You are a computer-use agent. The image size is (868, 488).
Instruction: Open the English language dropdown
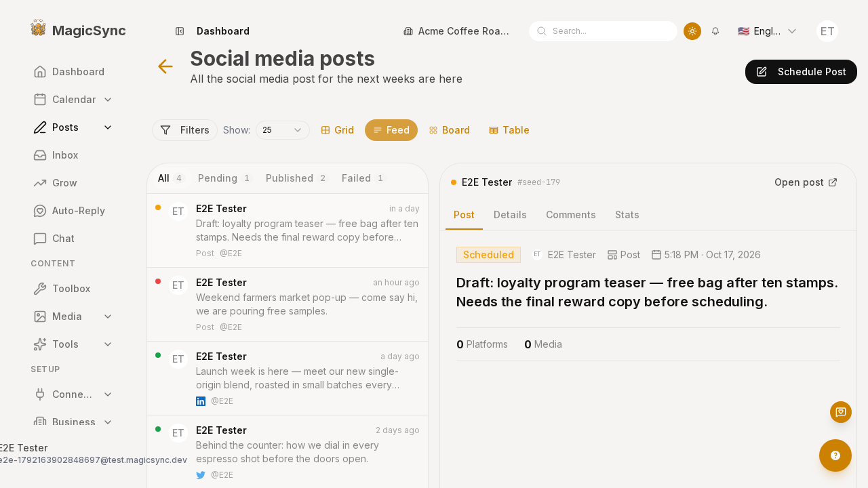click(767, 31)
